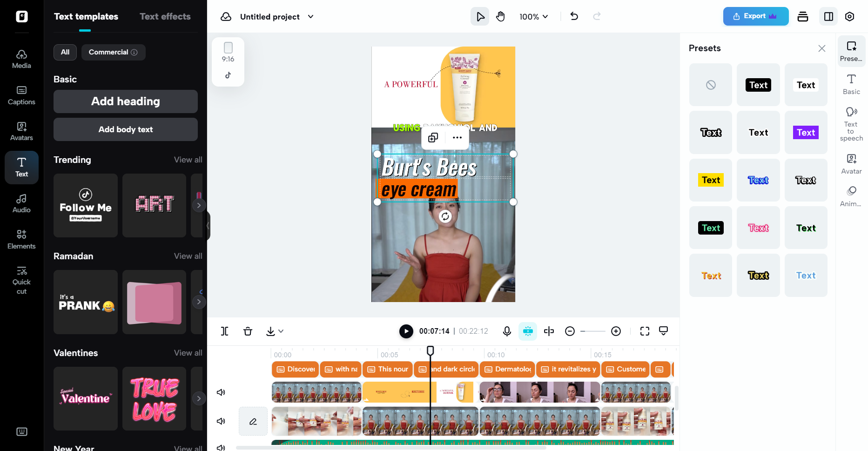The height and width of the screenshot is (451, 868).
Task: Rotate the selected text box
Action: tap(445, 216)
